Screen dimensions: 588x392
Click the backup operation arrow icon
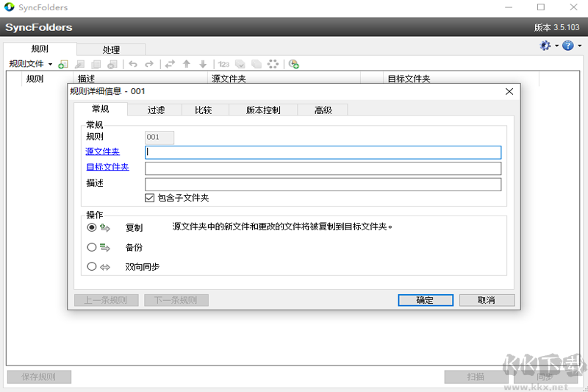pos(105,248)
